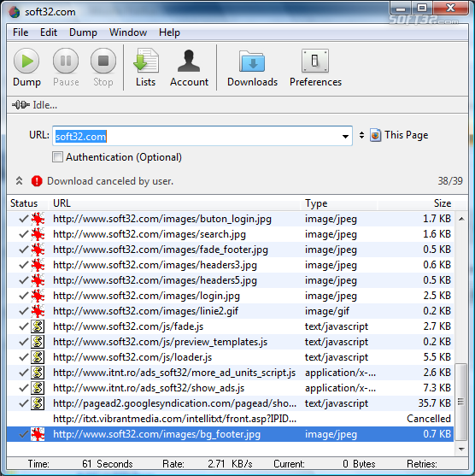Click the splat icon for search.jpg
This screenshot has width=475, height=476.
tap(38, 234)
